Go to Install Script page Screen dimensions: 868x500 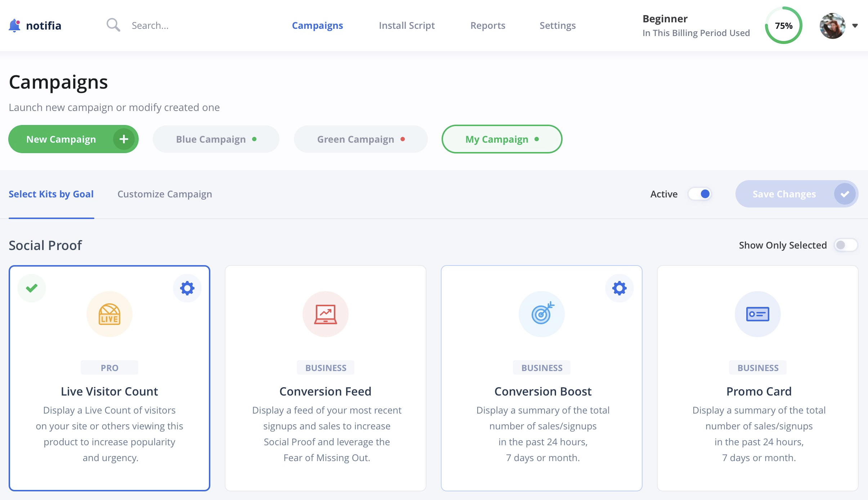tap(407, 26)
